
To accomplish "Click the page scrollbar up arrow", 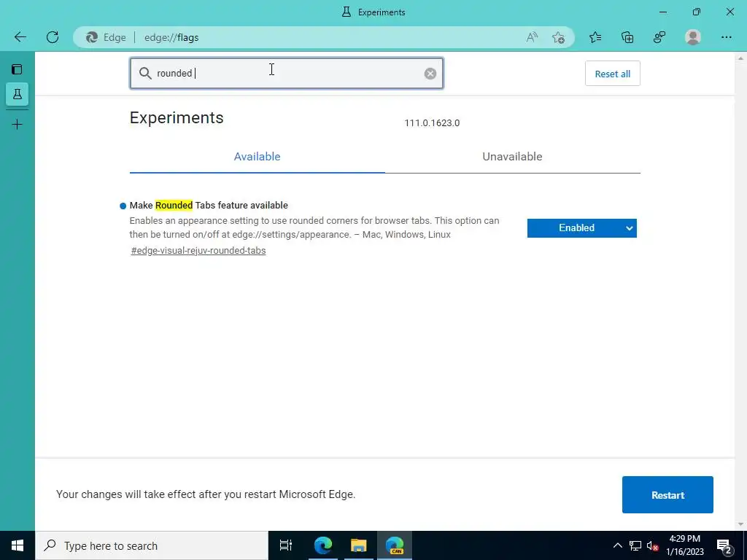I will tap(741, 58).
